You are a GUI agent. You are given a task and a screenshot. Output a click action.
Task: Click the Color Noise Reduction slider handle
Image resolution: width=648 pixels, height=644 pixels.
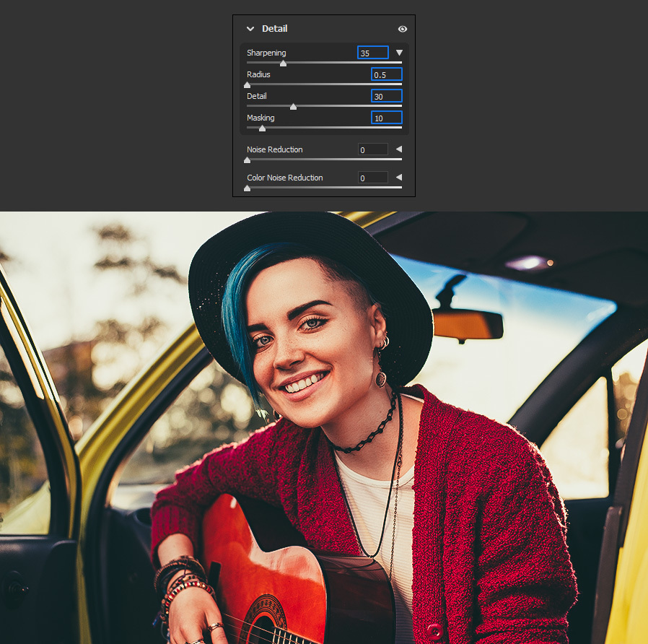247,188
